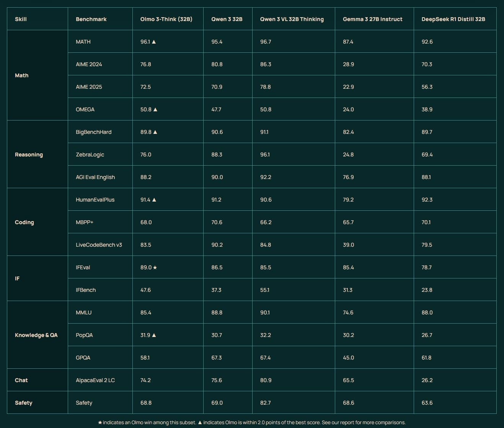Click the triangle symbol in the footnote legend
This screenshot has width=504, height=428.
coord(200,423)
